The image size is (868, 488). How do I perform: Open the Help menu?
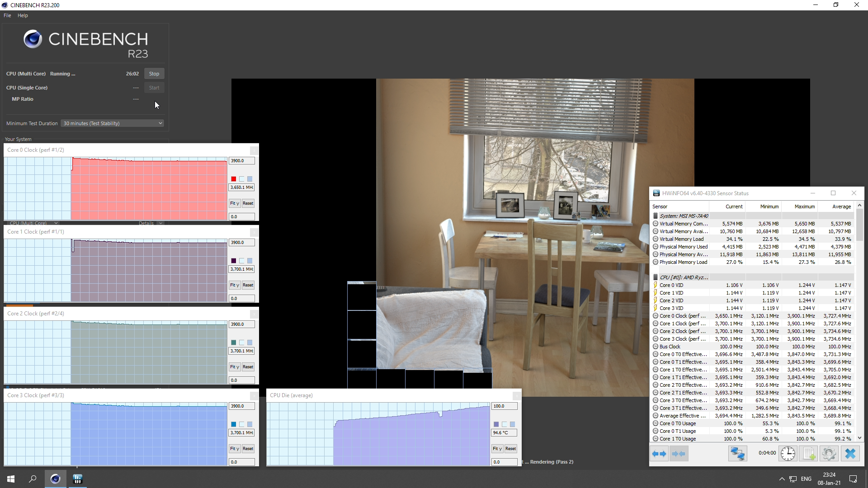[23, 15]
